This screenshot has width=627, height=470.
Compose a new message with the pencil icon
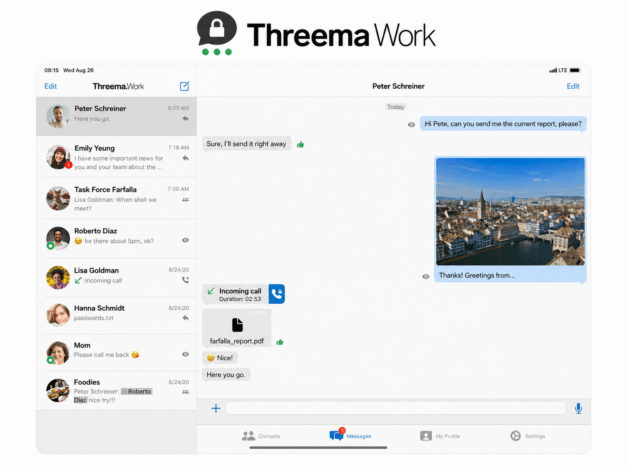tap(184, 86)
